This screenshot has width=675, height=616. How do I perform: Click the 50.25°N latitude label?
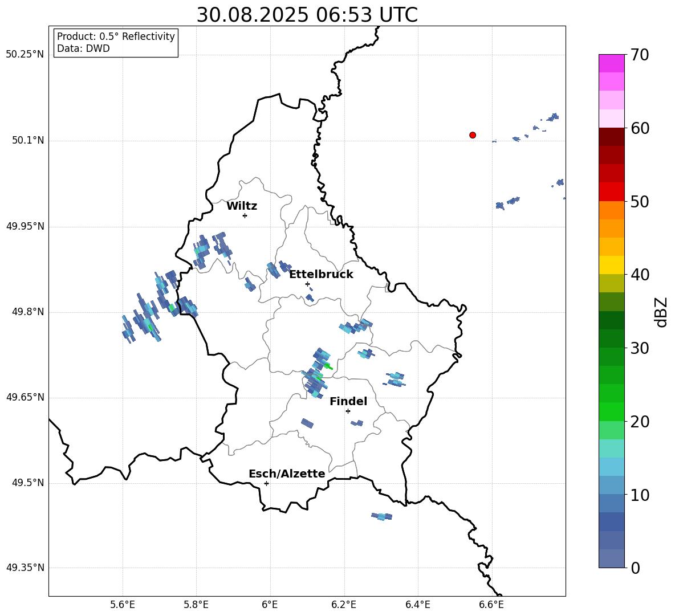(25, 55)
